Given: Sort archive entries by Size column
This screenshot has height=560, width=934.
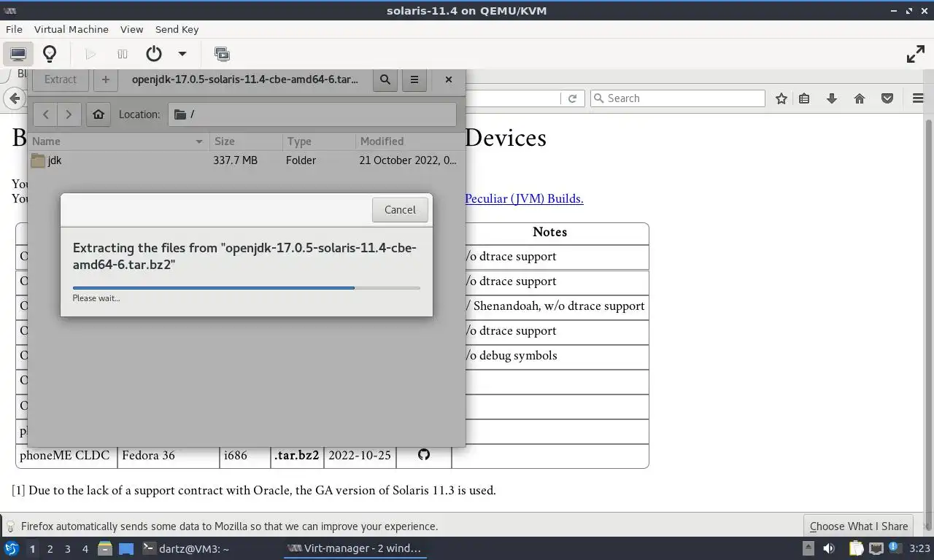Looking at the screenshot, I should (246, 141).
